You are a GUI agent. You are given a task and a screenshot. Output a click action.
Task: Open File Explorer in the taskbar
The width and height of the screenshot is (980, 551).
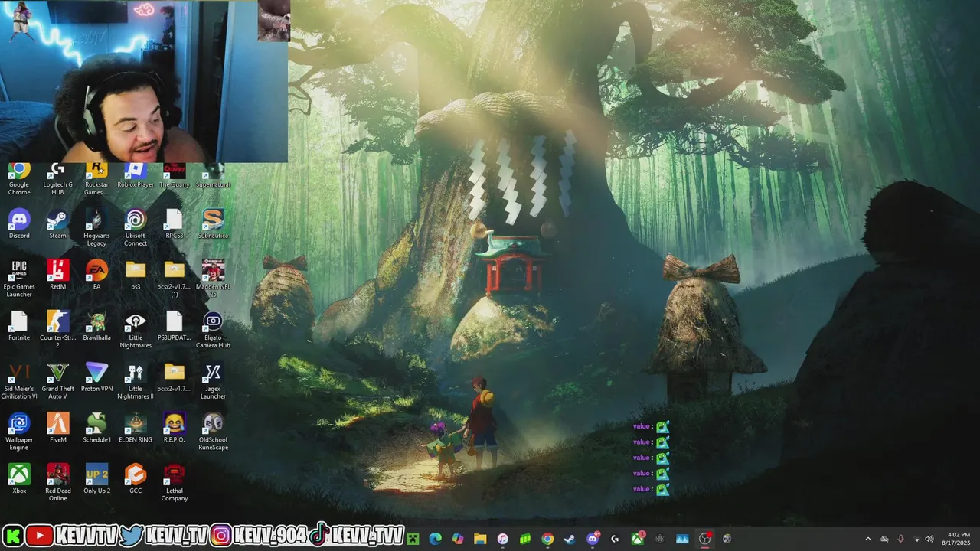click(480, 539)
